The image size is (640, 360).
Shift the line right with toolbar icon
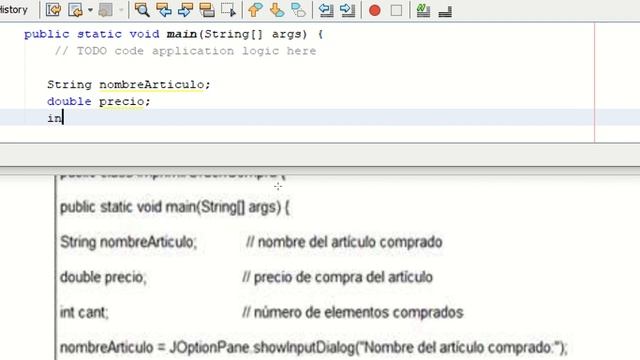347,10
